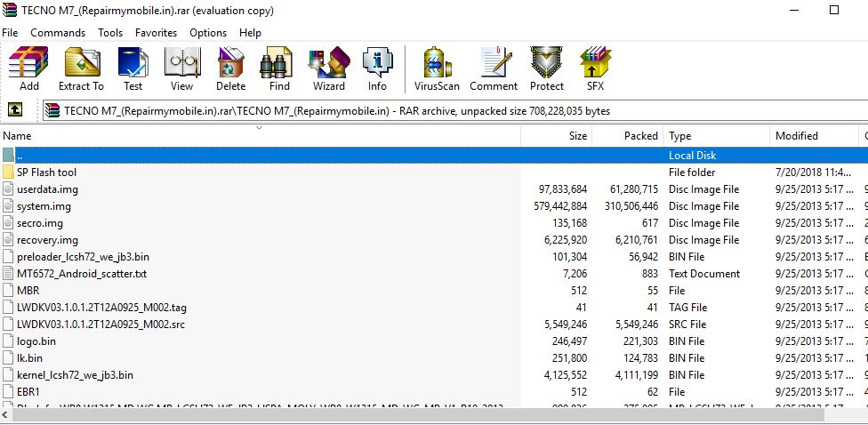Screen dimensions: 868x425
Task: Select the SP Flash tool folder
Action: 46,172
